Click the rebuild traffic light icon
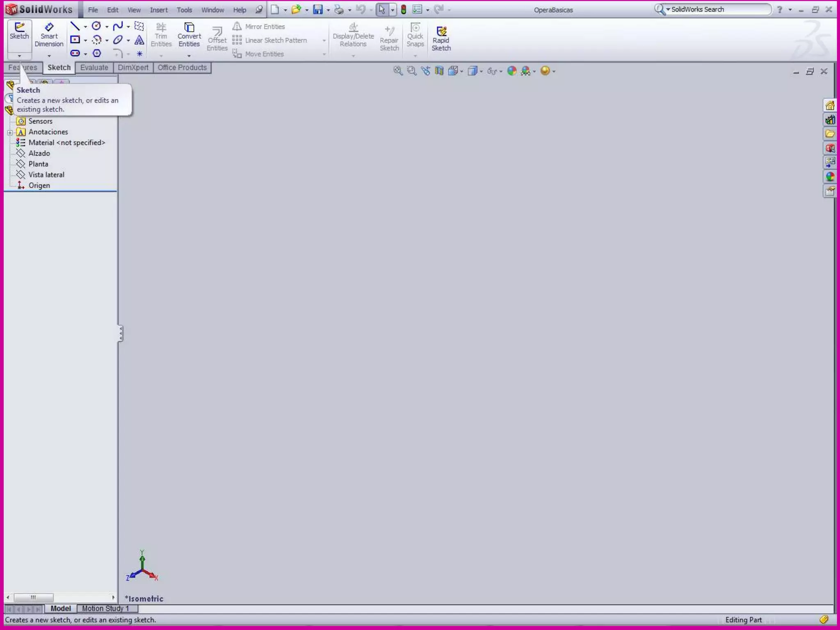This screenshot has height=630, width=840. coord(404,9)
